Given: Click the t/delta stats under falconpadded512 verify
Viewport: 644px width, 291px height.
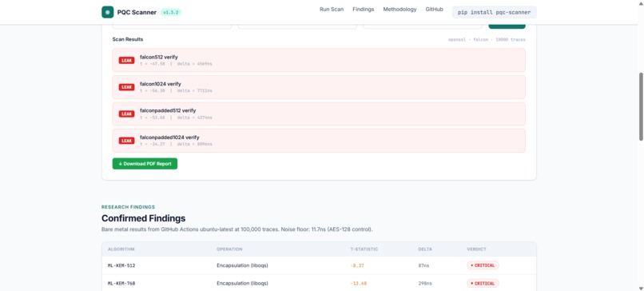Looking at the screenshot, I should click(x=177, y=118).
